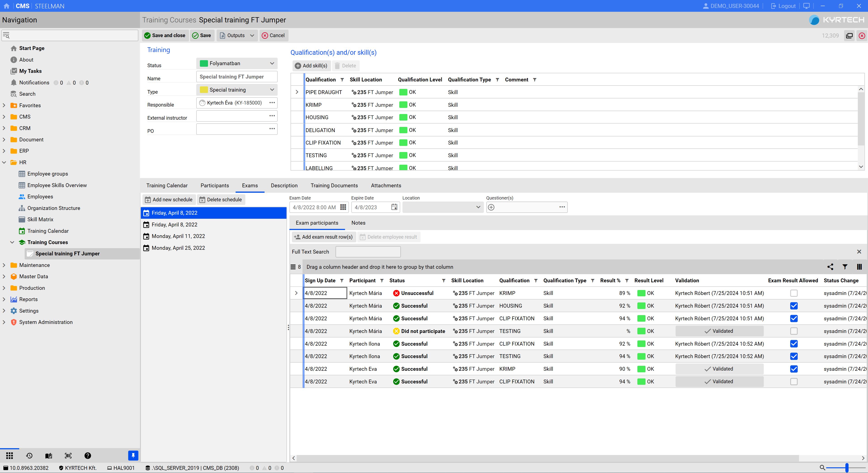The image size is (868, 473).
Task: Toggle the blue pin navigation icon
Action: click(x=133, y=456)
